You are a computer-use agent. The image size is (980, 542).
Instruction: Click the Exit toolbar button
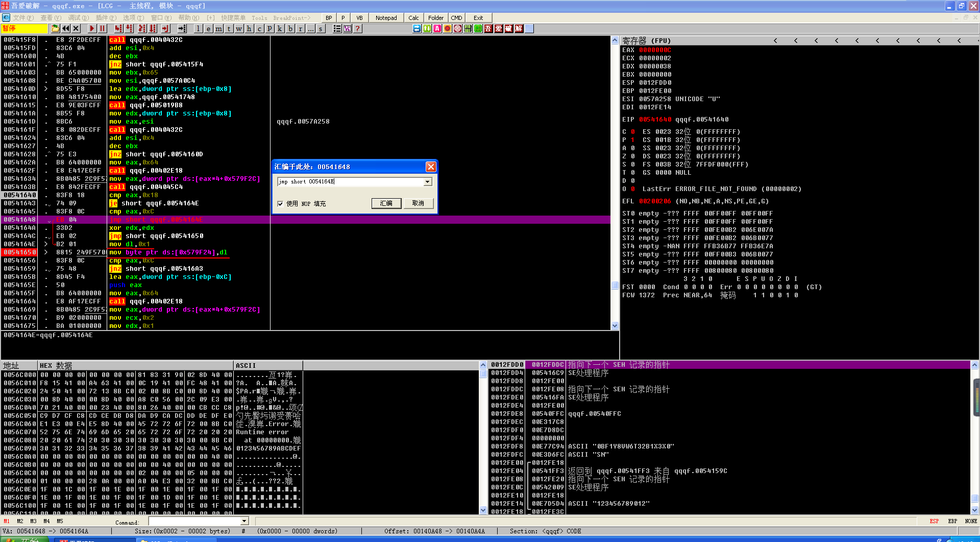[478, 18]
